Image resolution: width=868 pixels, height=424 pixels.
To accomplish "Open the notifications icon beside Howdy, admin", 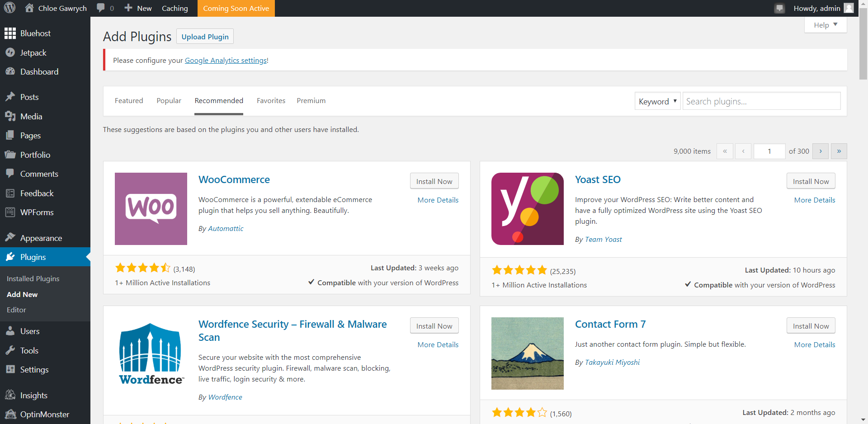I will click(x=779, y=8).
